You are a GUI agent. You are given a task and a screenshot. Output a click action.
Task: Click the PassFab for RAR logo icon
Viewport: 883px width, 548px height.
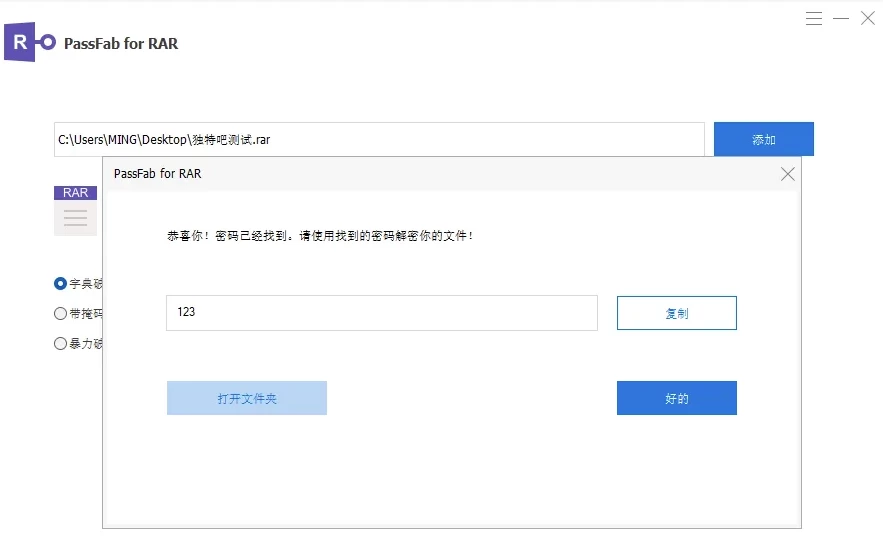[x=30, y=42]
